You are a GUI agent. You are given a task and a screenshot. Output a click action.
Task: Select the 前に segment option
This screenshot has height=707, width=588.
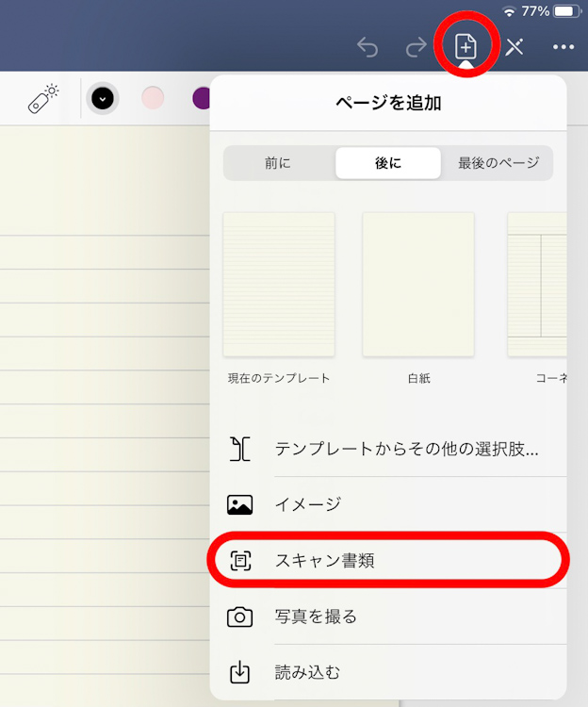278,163
